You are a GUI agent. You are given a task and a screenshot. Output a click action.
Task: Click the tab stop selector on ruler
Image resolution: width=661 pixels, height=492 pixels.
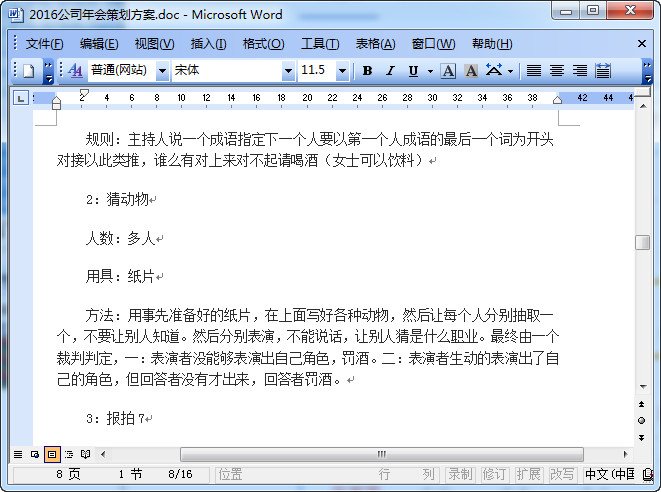(20, 98)
